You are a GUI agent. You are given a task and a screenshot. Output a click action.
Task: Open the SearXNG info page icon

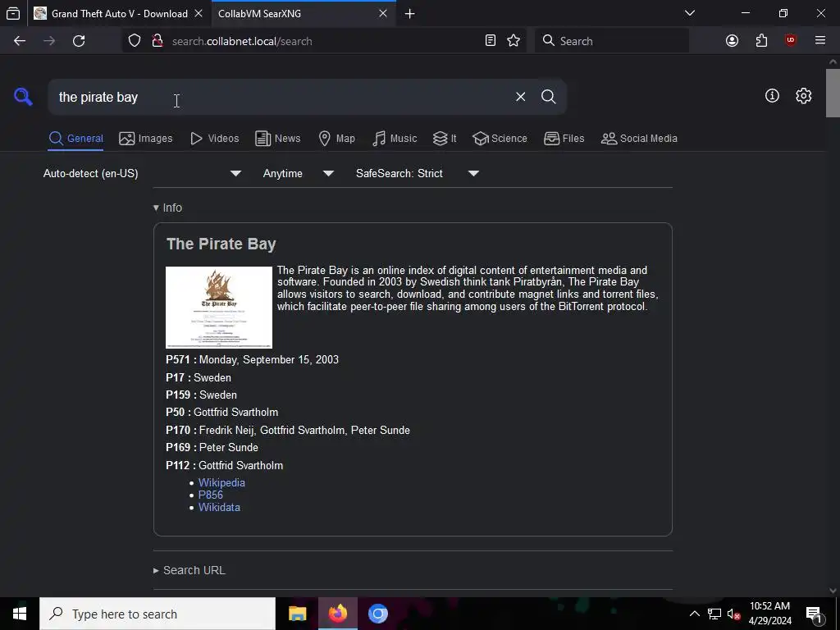tap(772, 96)
